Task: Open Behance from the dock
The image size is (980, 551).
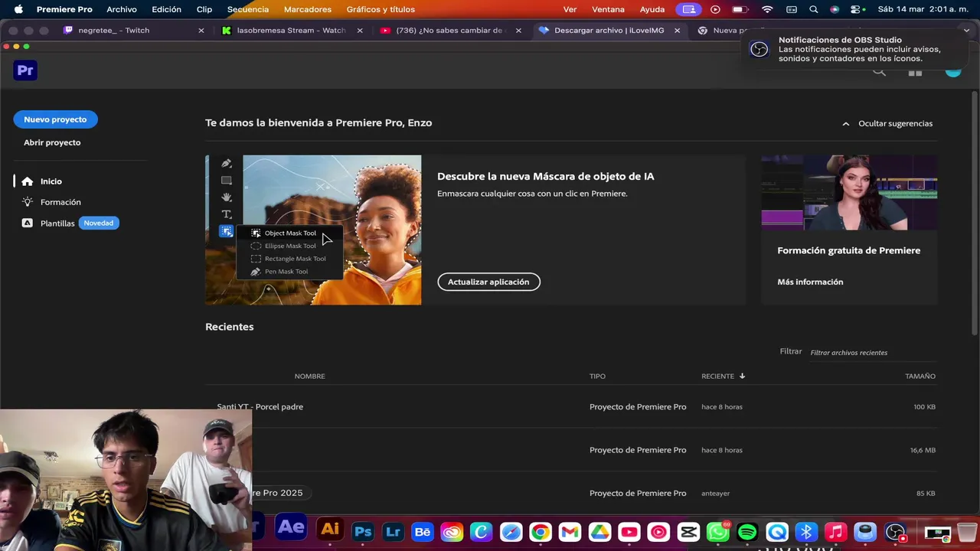Action: coord(423,531)
